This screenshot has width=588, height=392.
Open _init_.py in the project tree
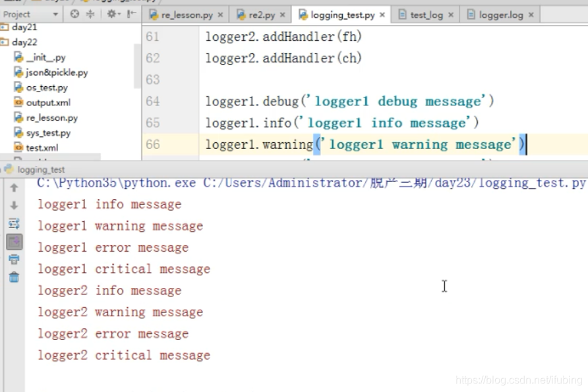45,57
